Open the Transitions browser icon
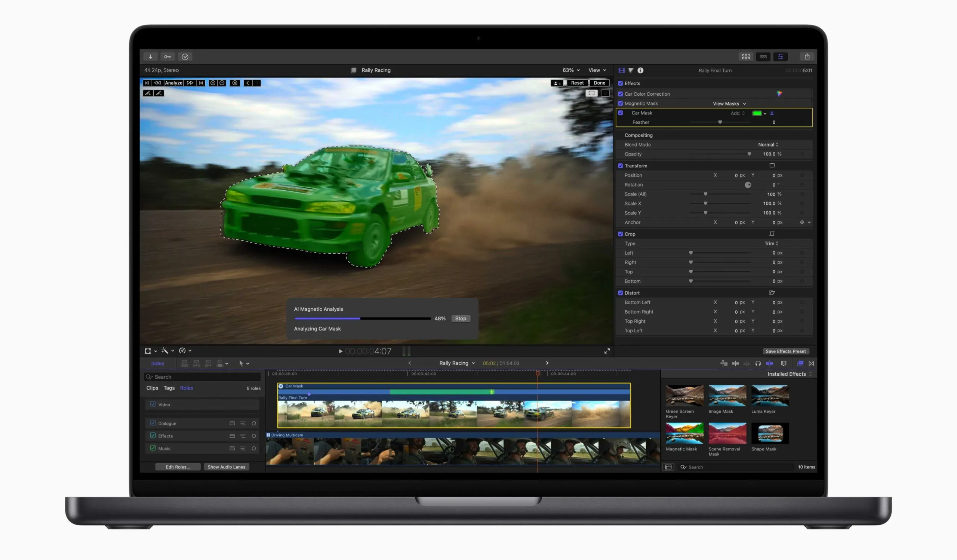Viewport: 957px width, 560px height. [812, 363]
